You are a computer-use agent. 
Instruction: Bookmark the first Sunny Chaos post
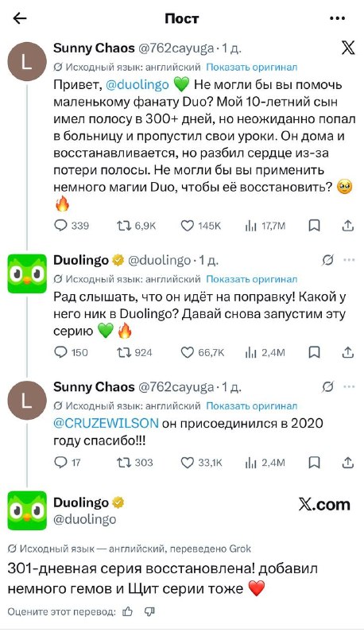(x=315, y=226)
